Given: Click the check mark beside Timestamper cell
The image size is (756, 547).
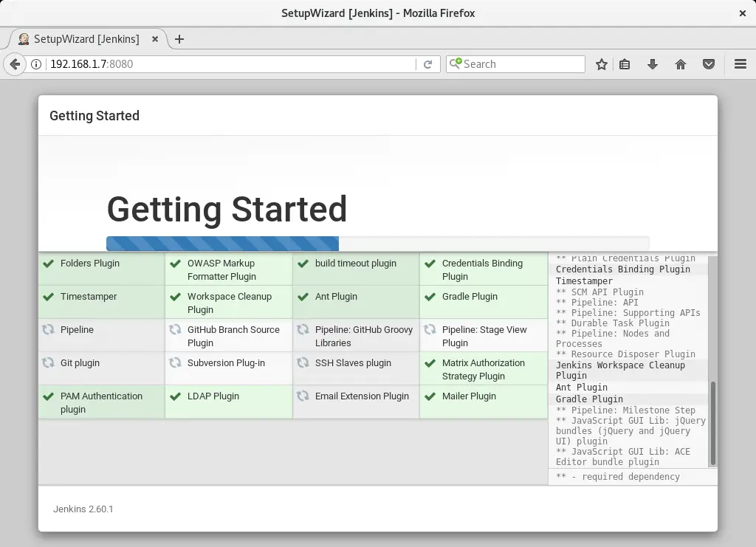Looking at the screenshot, I should coord(48,297).
